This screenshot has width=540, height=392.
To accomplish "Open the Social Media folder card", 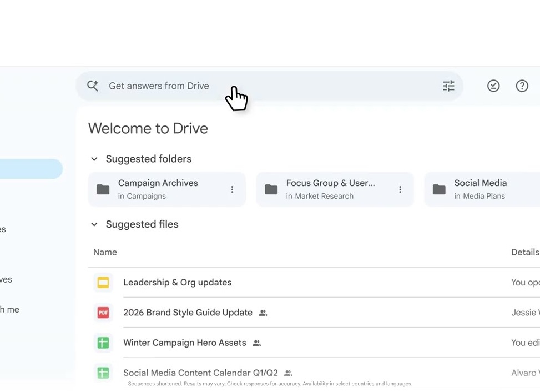I will [x=482, y=189].
